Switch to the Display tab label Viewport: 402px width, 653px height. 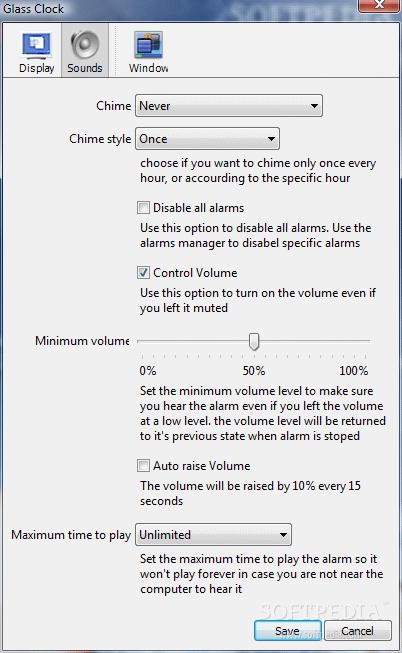[37, 68]
